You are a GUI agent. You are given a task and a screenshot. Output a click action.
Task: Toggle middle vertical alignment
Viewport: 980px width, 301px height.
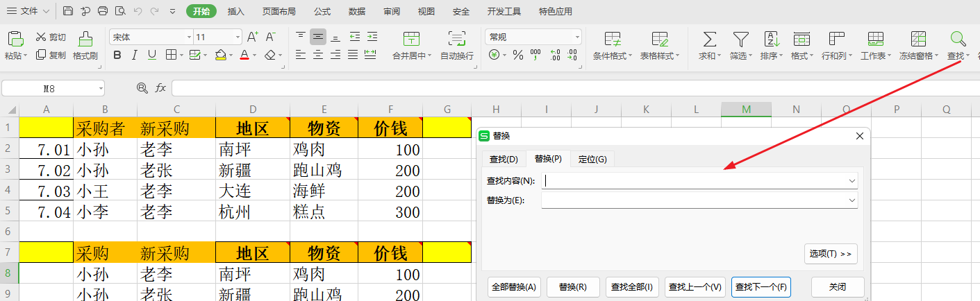tap(318, 37)
